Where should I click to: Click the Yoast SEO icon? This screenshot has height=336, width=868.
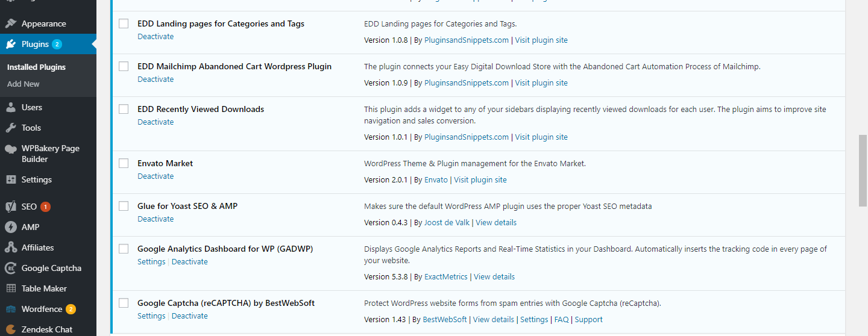(10, 207)
